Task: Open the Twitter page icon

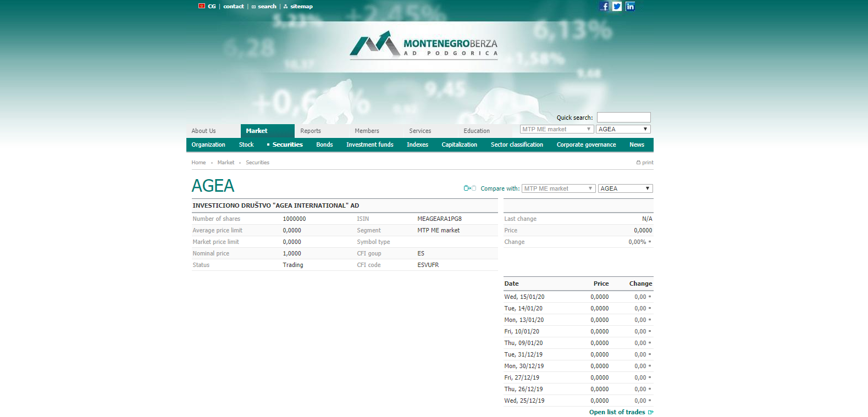Action: point(617,7)
